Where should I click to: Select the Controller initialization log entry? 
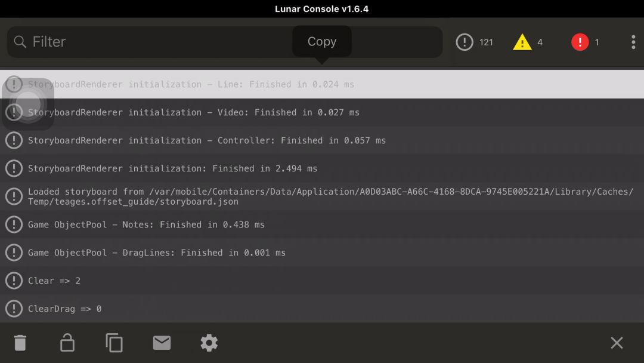coord(322,140)
